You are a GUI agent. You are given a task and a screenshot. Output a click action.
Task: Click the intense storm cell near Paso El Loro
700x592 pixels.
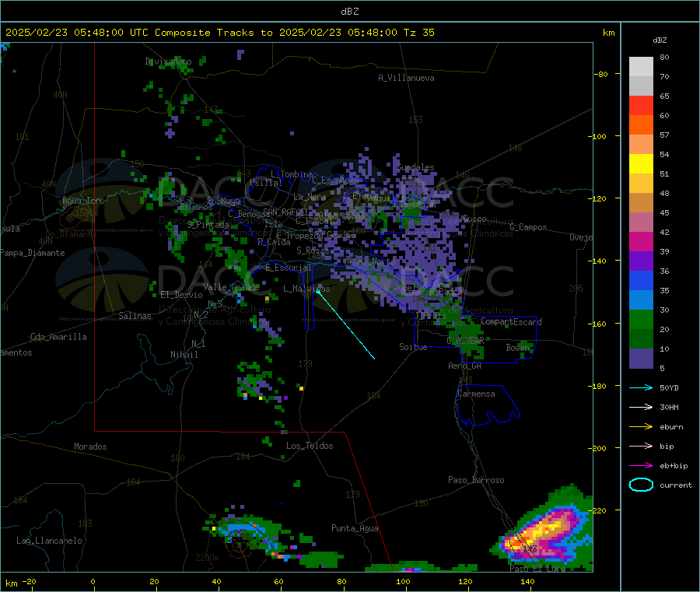[x=542, y=531]
